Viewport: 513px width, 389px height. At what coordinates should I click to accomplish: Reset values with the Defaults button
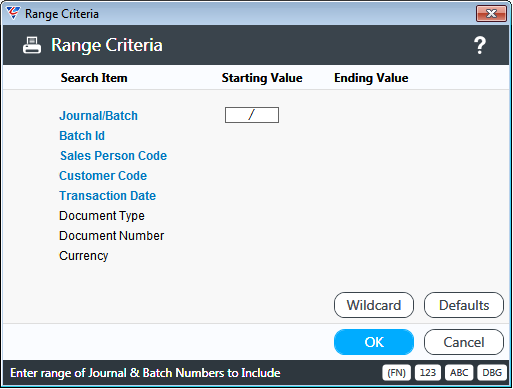pos(464,305)
